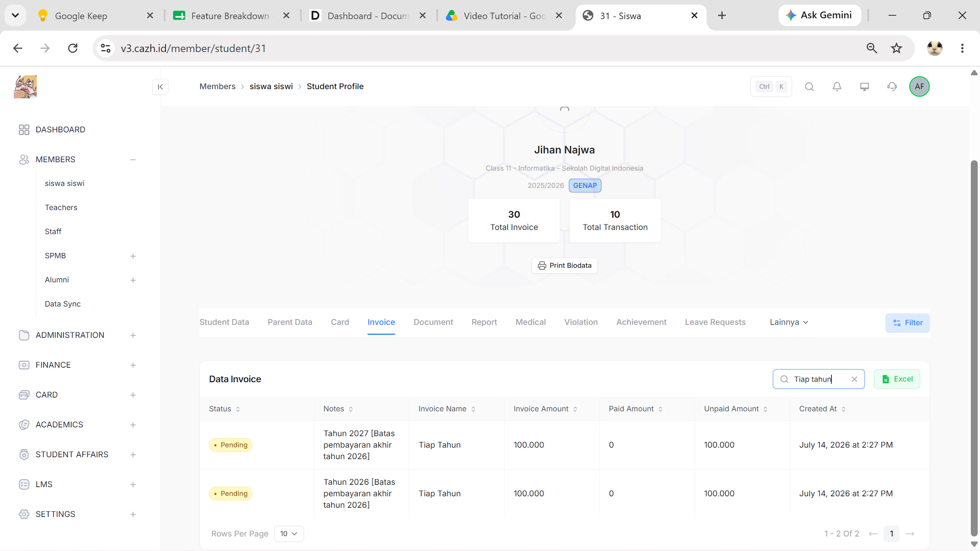Go to next page arrow in pagination
This screenshot has height=551, width=980.
coord(910,534)
